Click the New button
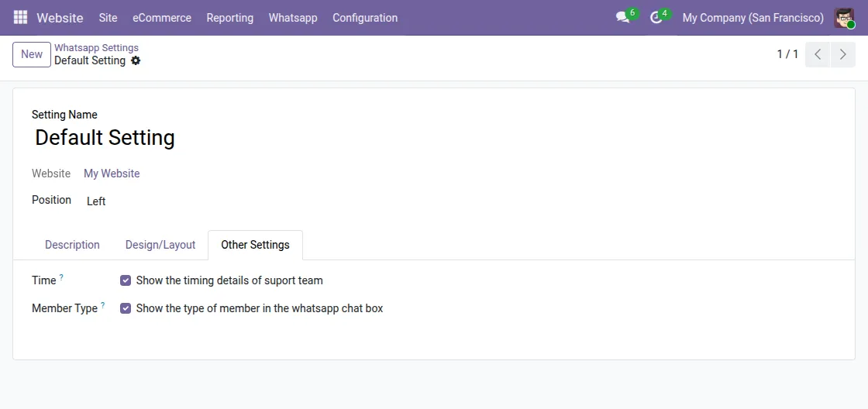868x409 pixels. [x=32, y=54]
